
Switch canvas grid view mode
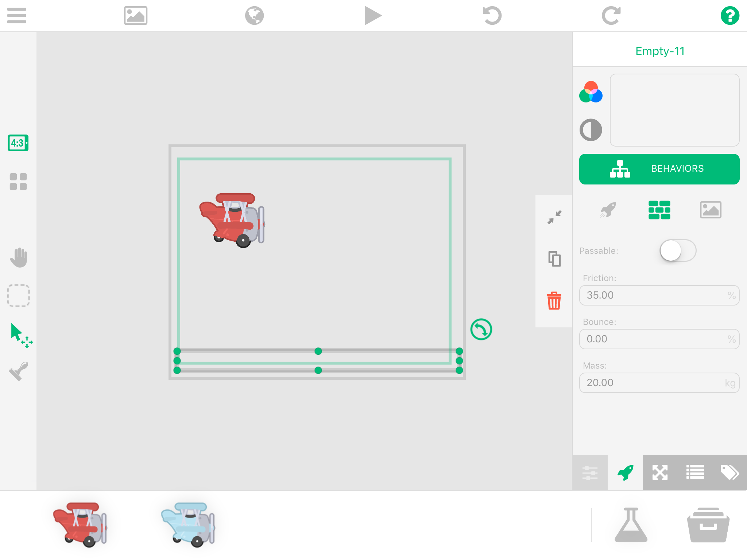click(x=18, y=181)
